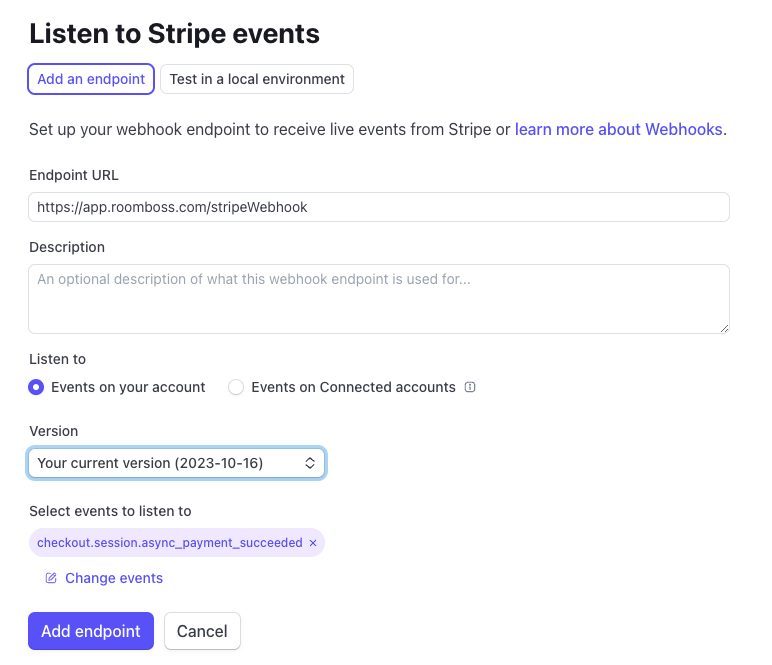
Task: Choose the Events on Connected accounts radio button
Action: (236, 387)
